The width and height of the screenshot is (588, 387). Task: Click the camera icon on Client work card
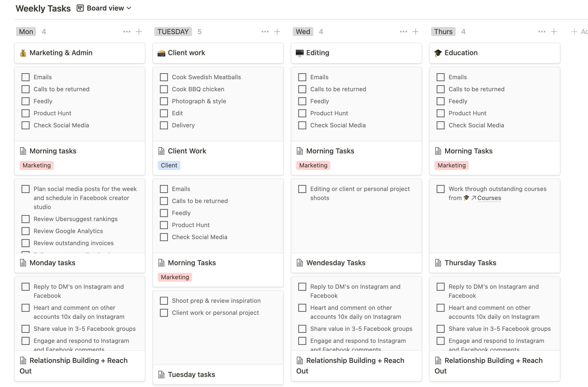(x=161, y=53)
